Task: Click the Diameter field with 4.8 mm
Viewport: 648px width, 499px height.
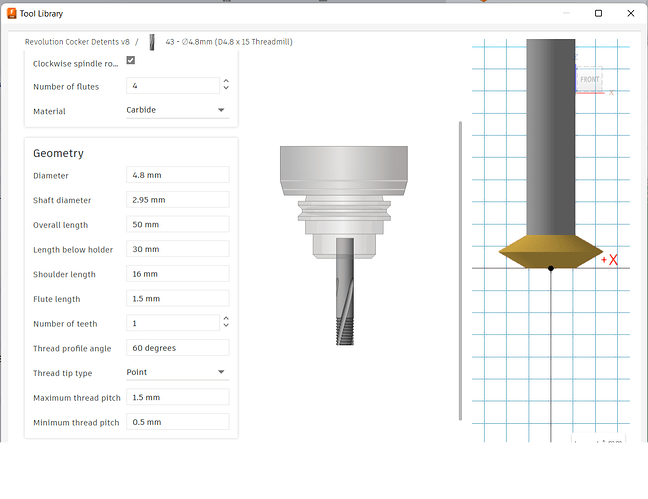Action: (178, 175)
